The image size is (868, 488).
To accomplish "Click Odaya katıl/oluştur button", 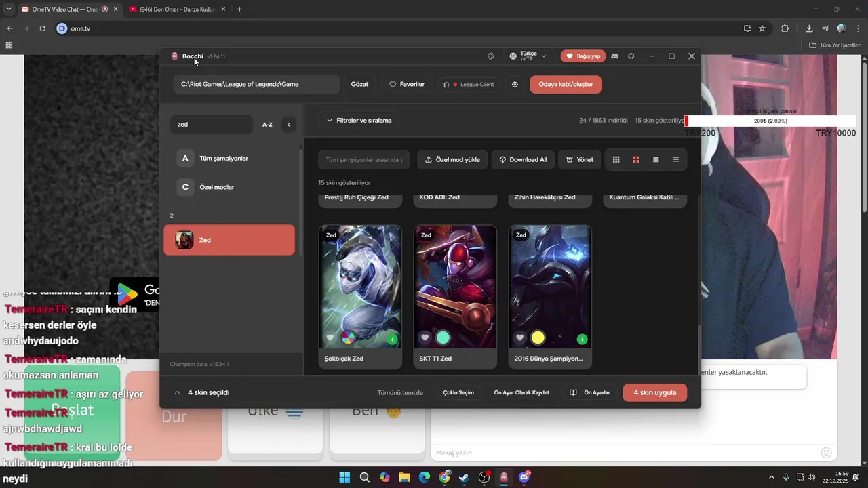I will click(x=566, y=85).
